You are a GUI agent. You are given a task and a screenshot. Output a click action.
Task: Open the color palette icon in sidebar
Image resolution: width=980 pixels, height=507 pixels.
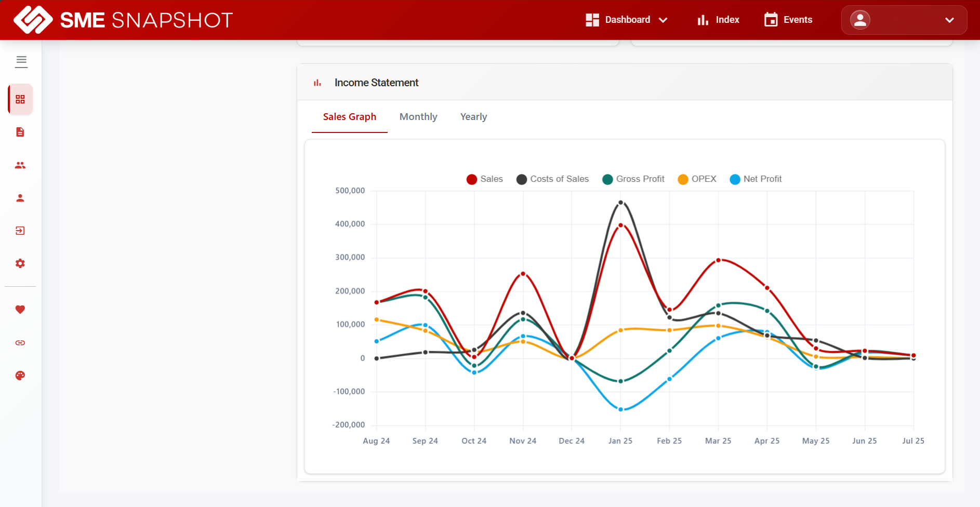tap(20, 376)
